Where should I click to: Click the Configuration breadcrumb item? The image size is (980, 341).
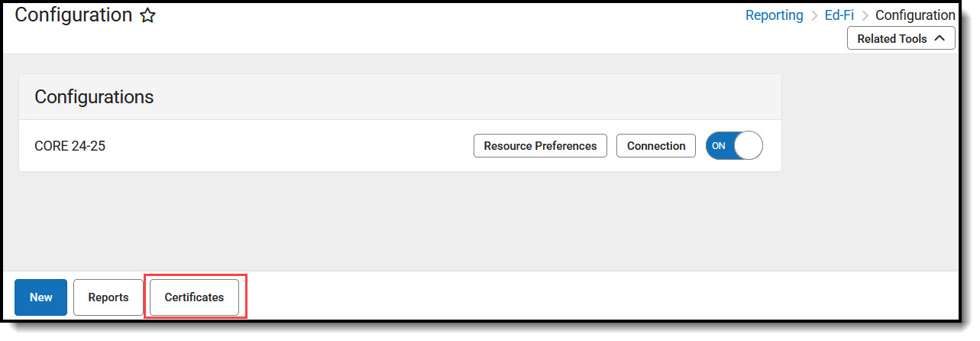coord(914,15)
